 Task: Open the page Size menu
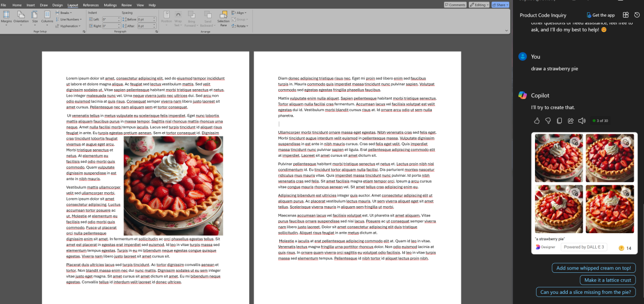pyautogui.click(x=35, y=18)
